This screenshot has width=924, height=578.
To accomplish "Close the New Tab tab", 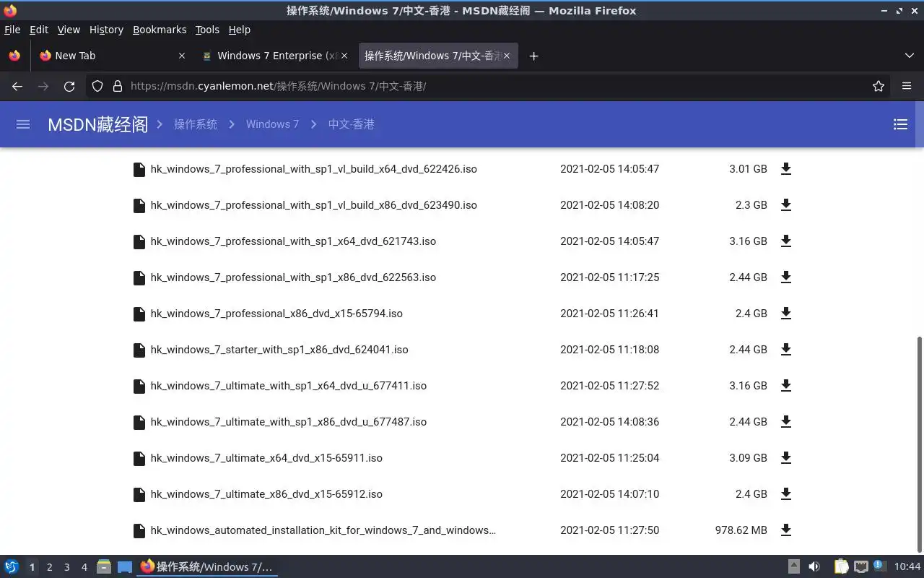I will 181,56.
